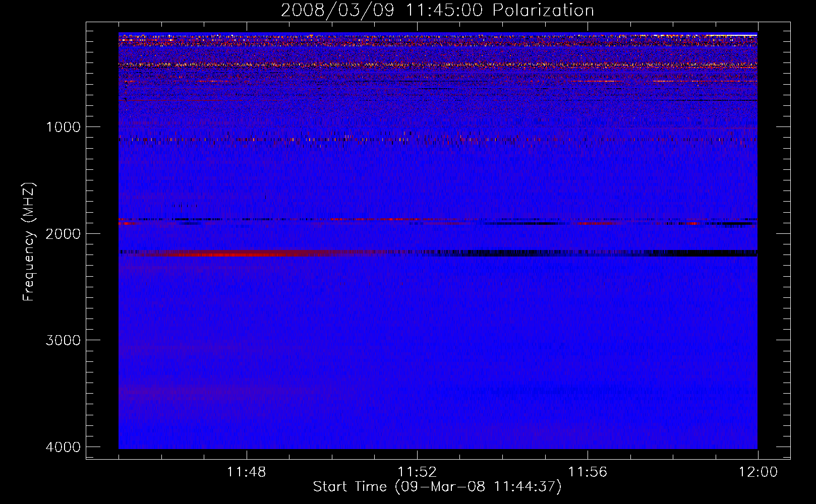
Task: Click the plot title "2008/03/09 11:45:00 Polarization"
Action: coord(437,10)
